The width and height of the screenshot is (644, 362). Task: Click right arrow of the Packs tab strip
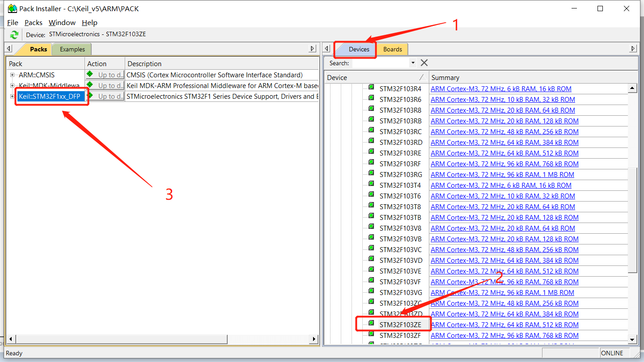313,49
